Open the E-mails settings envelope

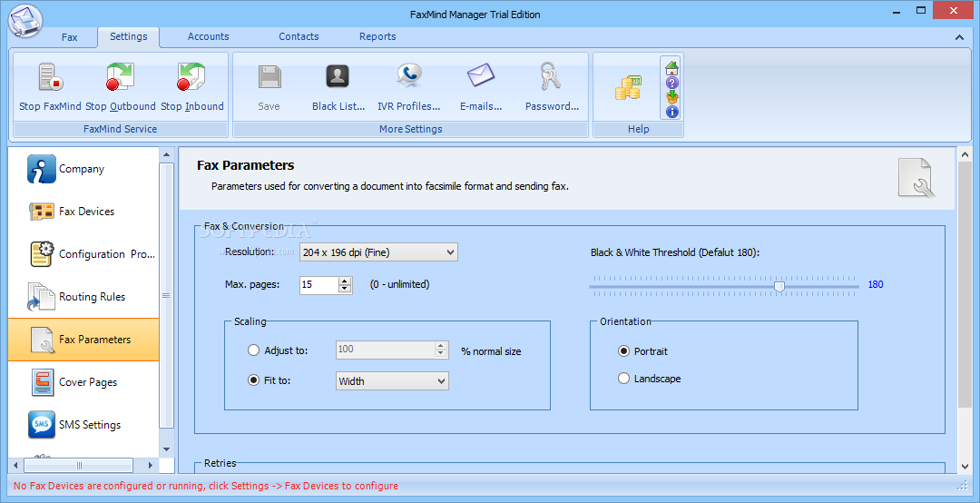[481, 77]
